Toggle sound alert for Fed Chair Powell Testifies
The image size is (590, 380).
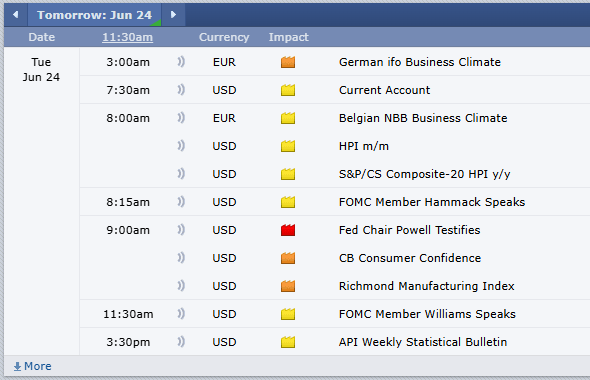tap(181, 230)
